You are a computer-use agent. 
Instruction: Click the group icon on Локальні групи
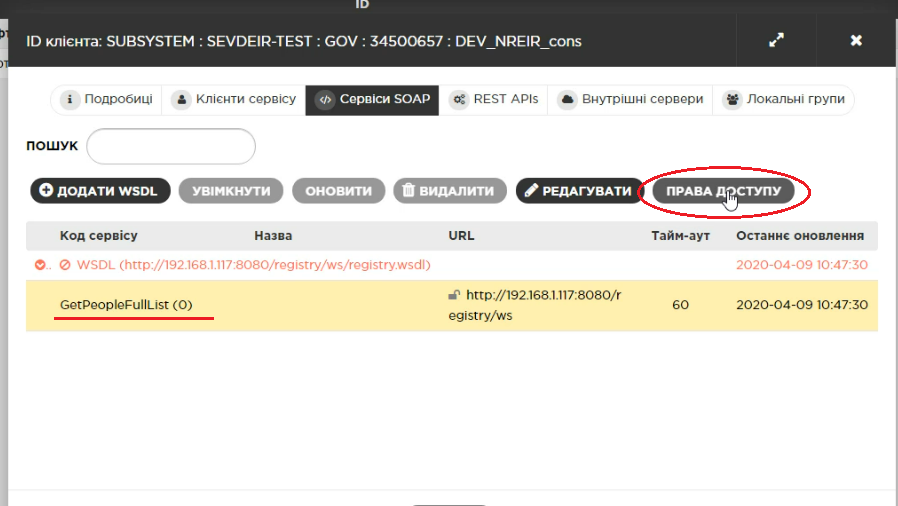(732, 100)
